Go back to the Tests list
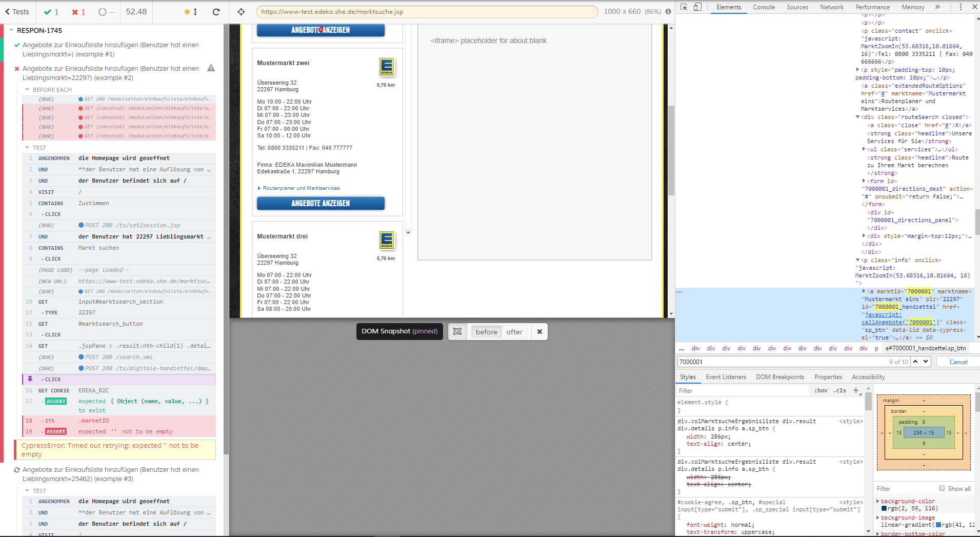 (17, 12)
